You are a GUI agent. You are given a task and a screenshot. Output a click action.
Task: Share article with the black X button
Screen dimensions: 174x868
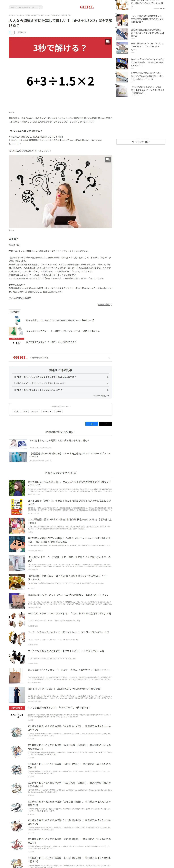pos(105,424)
